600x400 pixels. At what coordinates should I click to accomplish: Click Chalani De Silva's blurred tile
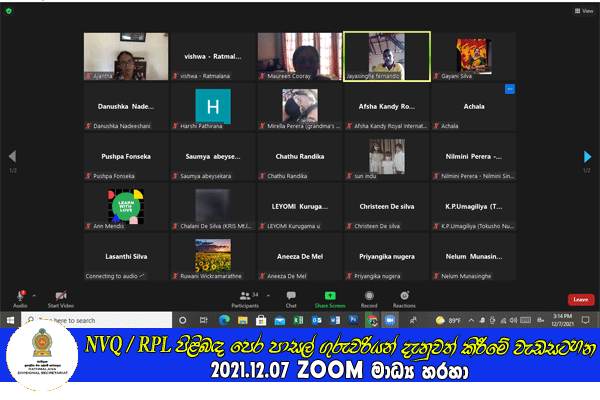(x=213, y=207)
